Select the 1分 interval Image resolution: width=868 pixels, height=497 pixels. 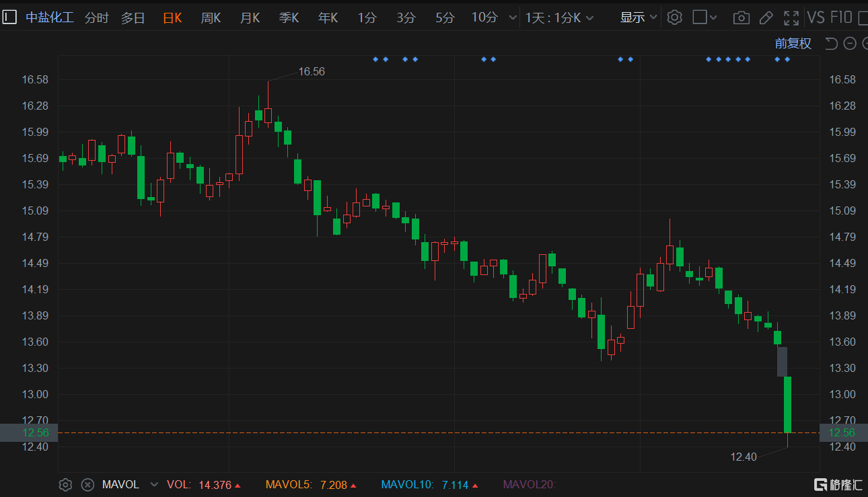point(367,18)
